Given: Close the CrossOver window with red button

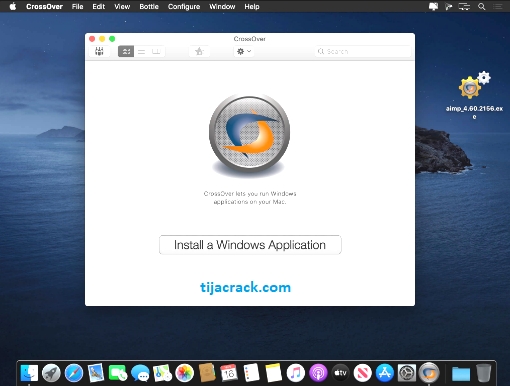Looking at the screenshot, I should pyautogui.click(x=92, y=39).
